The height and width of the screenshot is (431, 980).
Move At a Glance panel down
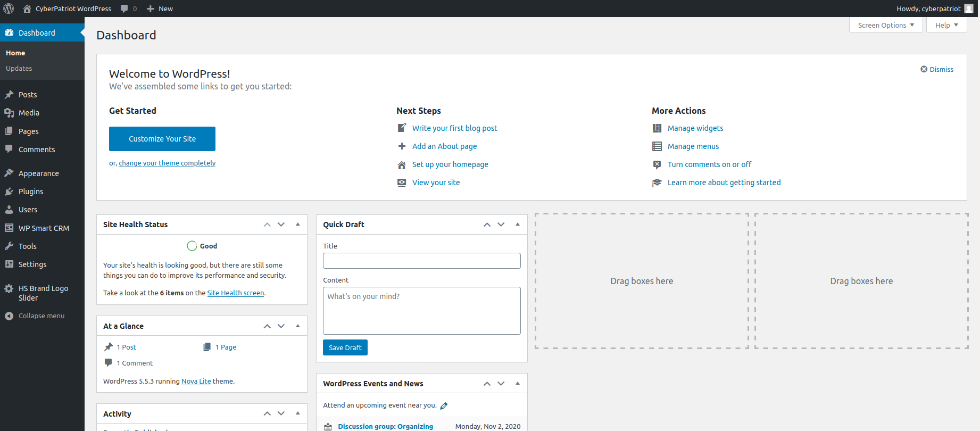click(x=281, y=326)
